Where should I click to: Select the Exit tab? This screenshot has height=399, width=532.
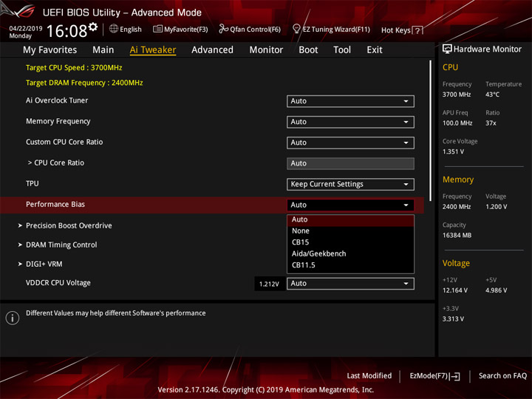point(374,50)
